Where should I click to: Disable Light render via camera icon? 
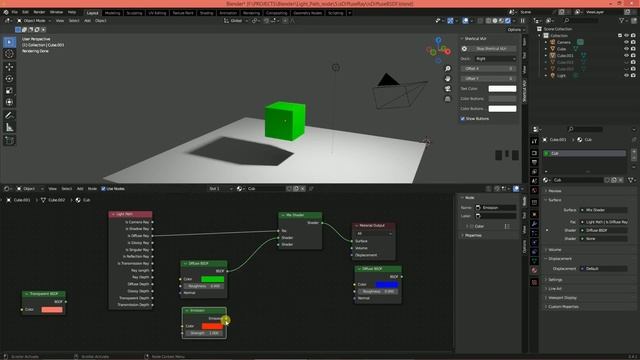coord(633,76)
